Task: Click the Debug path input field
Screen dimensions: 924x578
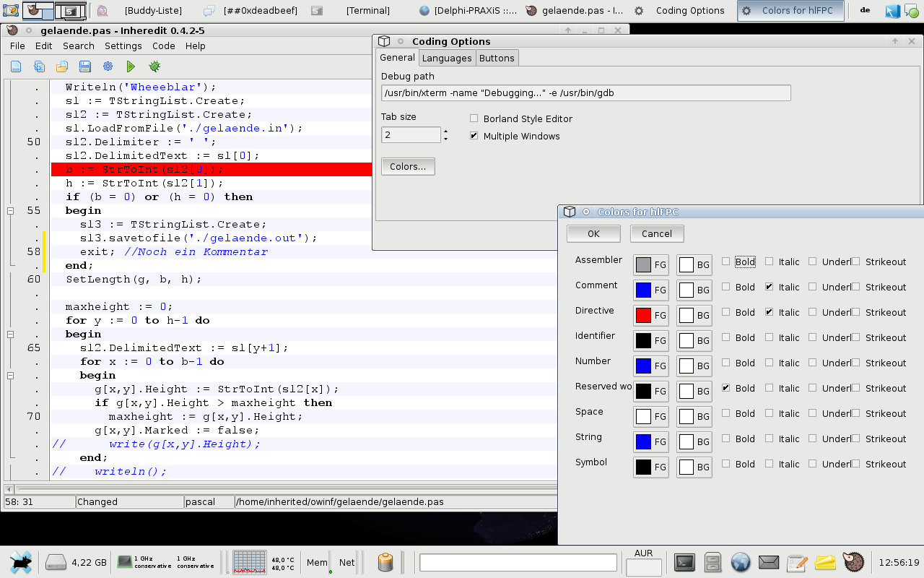Action: 586,92
